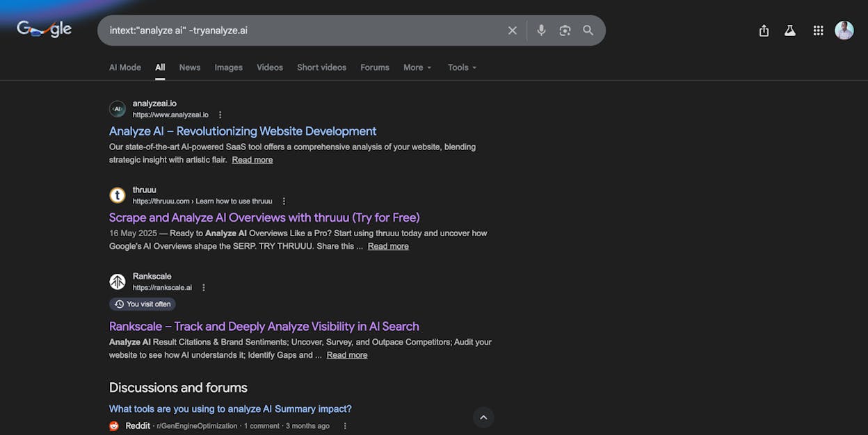Open Rankscale – Track and Deeply Analyze link
Screen dimensions: 868x435
click(264, 326)
